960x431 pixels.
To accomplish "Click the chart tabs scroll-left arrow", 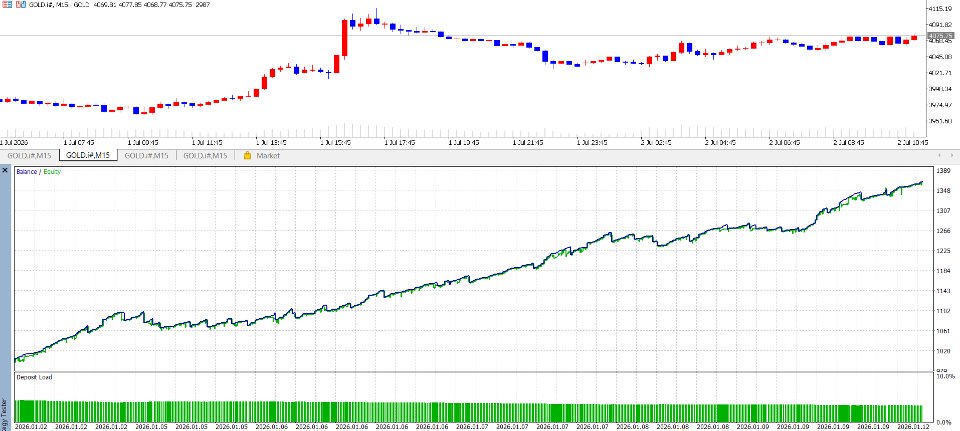I will pyautogui.click(x=940, y=156).
